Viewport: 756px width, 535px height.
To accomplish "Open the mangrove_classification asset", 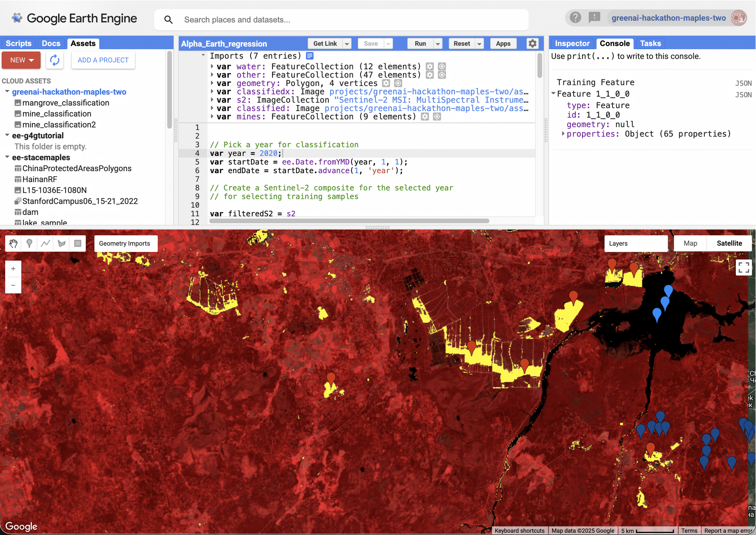I will pos(65,103).
